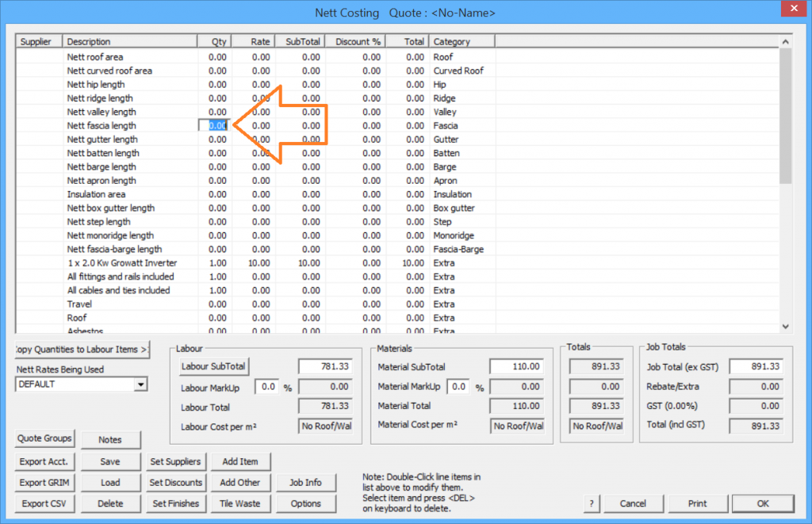Image resolution: width=812 pixels, height=524 pixels.
Task: Click the Total column header
Action: click(x=408, y=41)
